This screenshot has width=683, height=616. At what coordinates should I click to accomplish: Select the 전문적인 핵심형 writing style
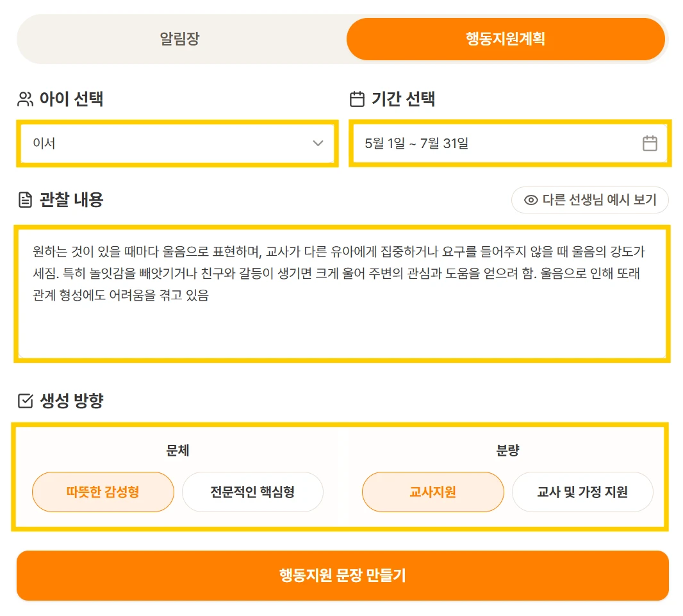(252, 492)
